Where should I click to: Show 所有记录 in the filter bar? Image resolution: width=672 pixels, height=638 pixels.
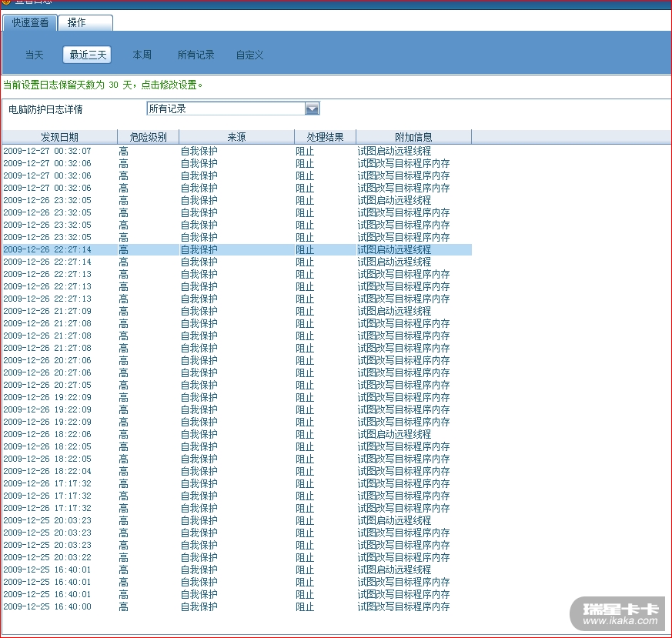click(x=196, y=55)
